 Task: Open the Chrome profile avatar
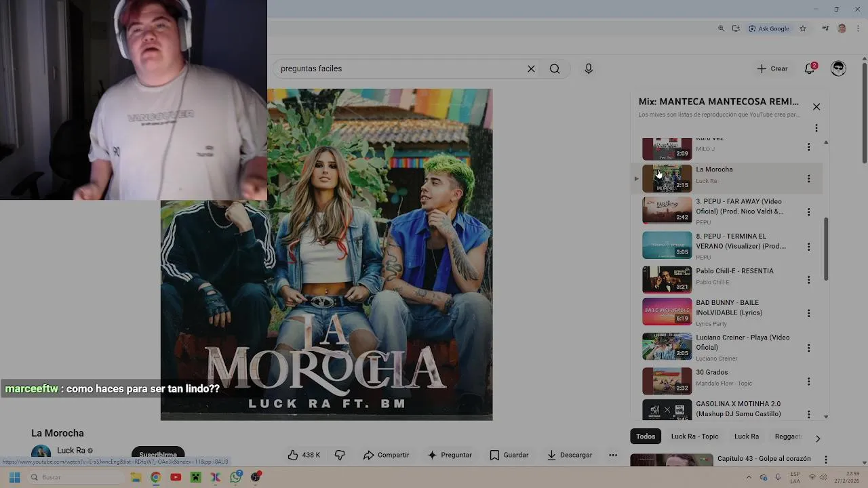click(842, 28)
